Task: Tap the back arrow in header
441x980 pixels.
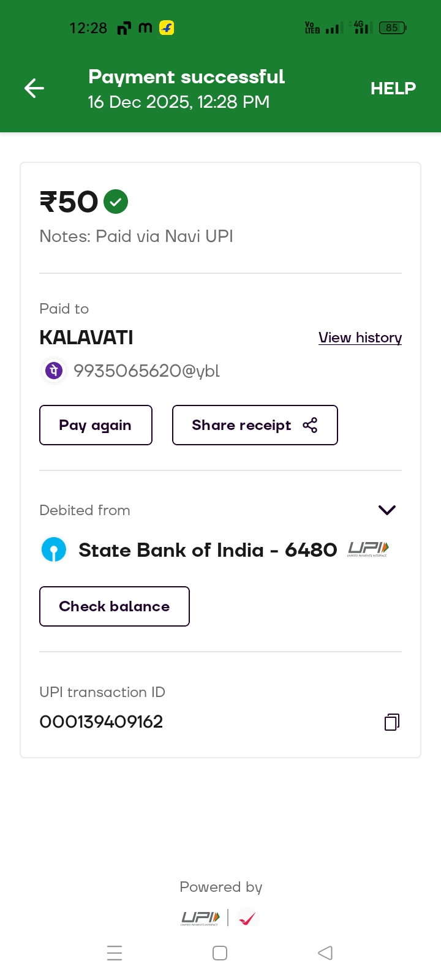Action: pyautogui.click(x=34, y=88)
